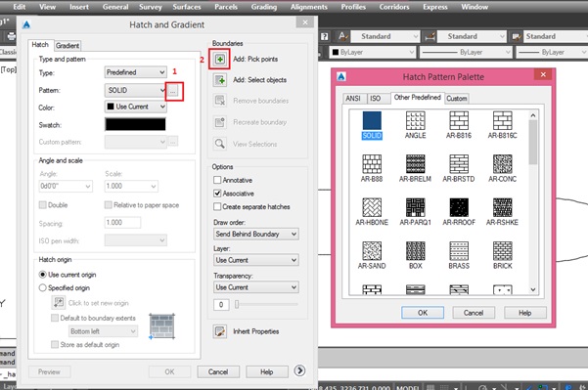Image resolution: width=588 pixels, height=390 pixels.
Task: Switch to the Custom tab in palette
Action: click(x=456, y=99)
